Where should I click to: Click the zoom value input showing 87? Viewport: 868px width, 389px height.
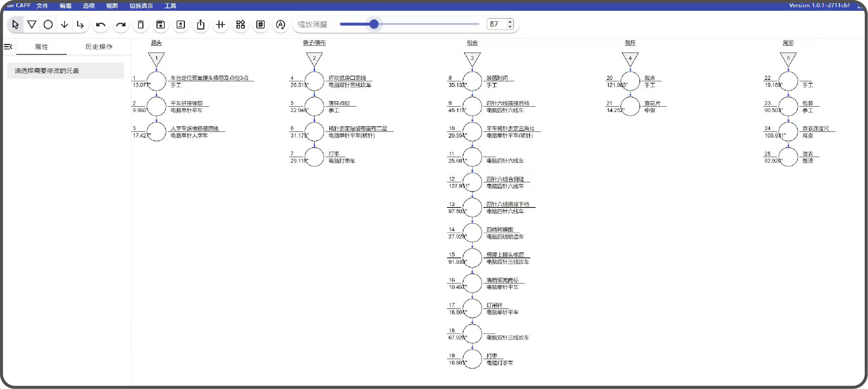496,24
